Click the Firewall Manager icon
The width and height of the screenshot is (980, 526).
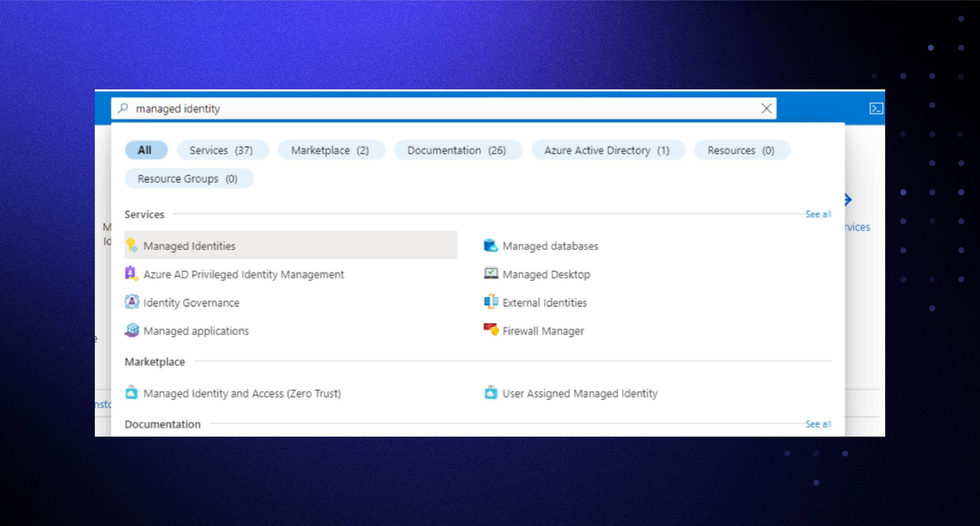point(490,331)
